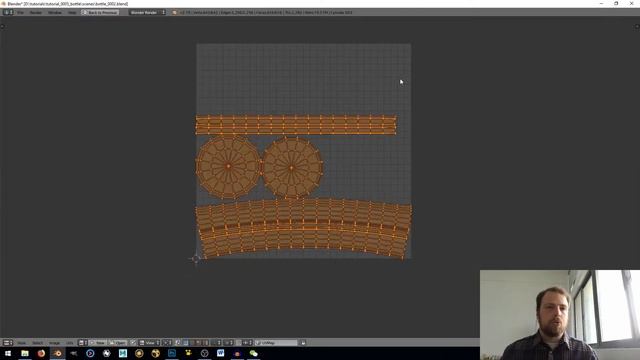Viewport: 640px width, 360px height.
Task: Click the soccer-ball-like icon in the taskbar
Action: pos(107,353)
